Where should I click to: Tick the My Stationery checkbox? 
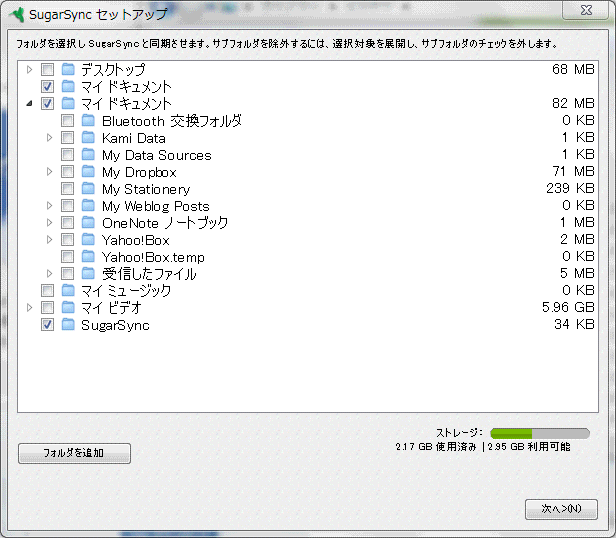[x=68, y=189]
